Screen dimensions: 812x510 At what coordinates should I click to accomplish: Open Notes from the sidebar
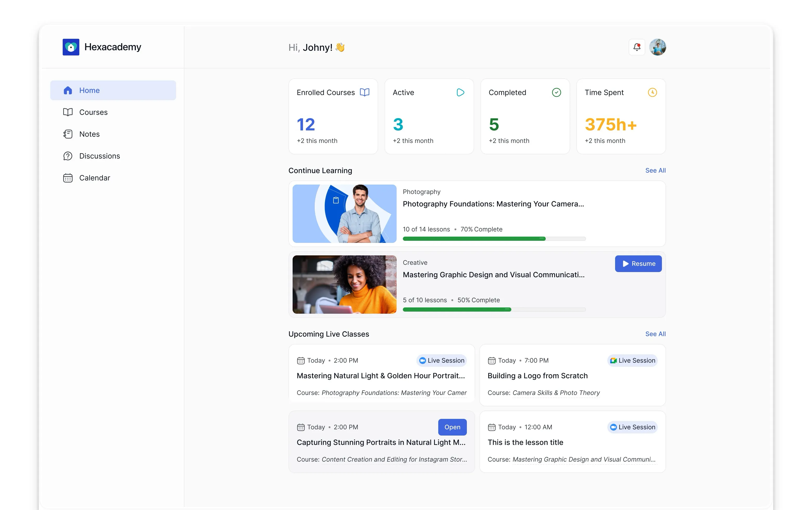[113, 134]
